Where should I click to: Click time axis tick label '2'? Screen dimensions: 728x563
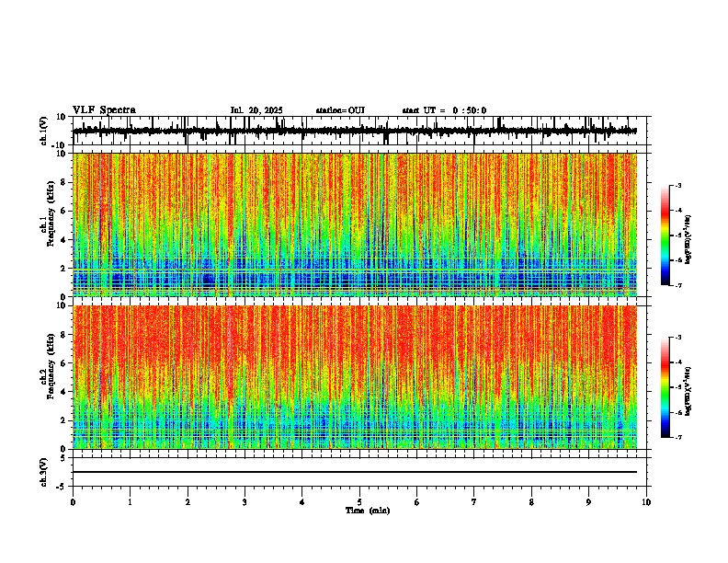[188, 502]
